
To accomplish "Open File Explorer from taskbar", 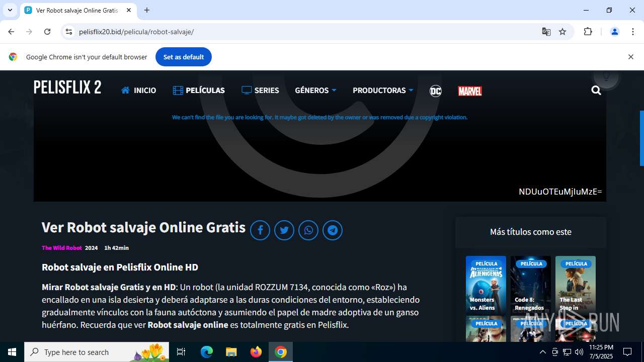I will [231, 352].
